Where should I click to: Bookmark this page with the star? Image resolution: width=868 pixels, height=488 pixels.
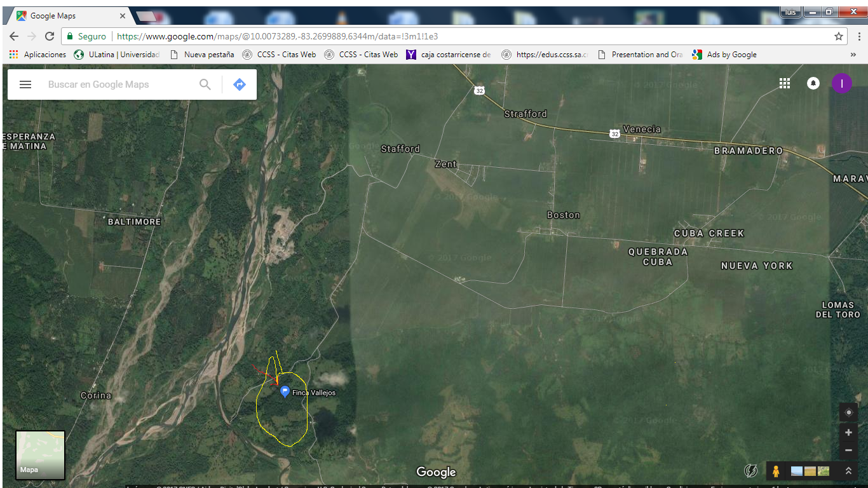tap(839, 36)
